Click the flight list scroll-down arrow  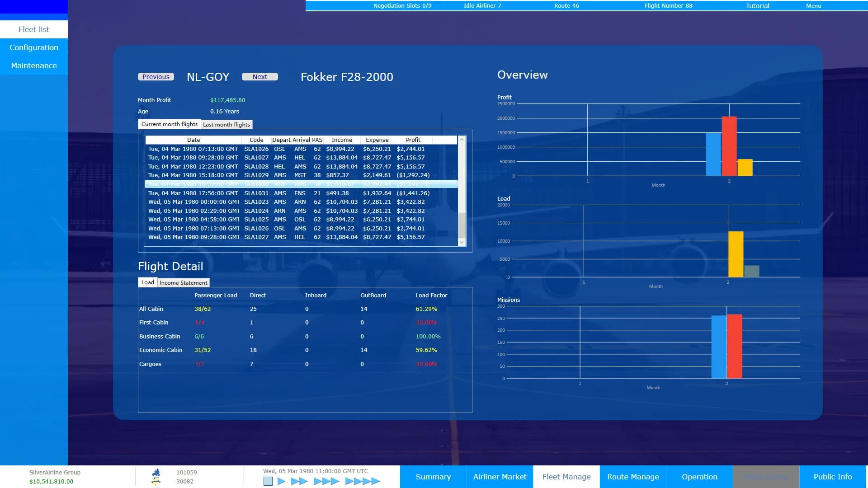click(462, 242)
